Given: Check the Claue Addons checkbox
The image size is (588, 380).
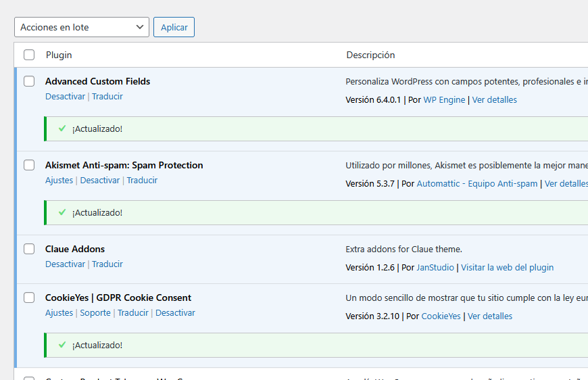Looking at the screenshot, I should (x=29, y=249).
